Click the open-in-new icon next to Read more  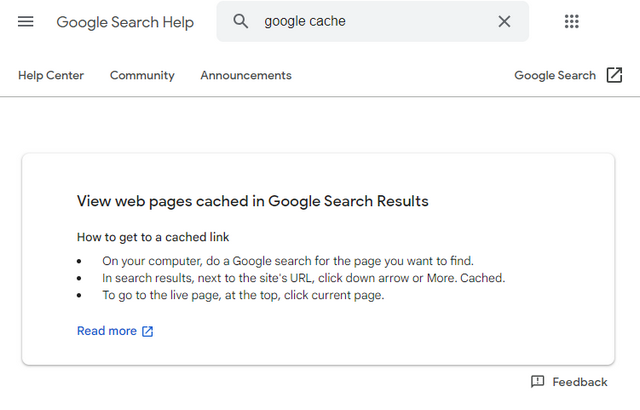(148, 331)
